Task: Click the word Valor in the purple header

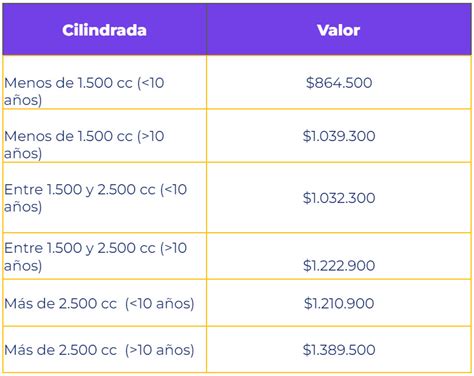Action: pos(339,30)
